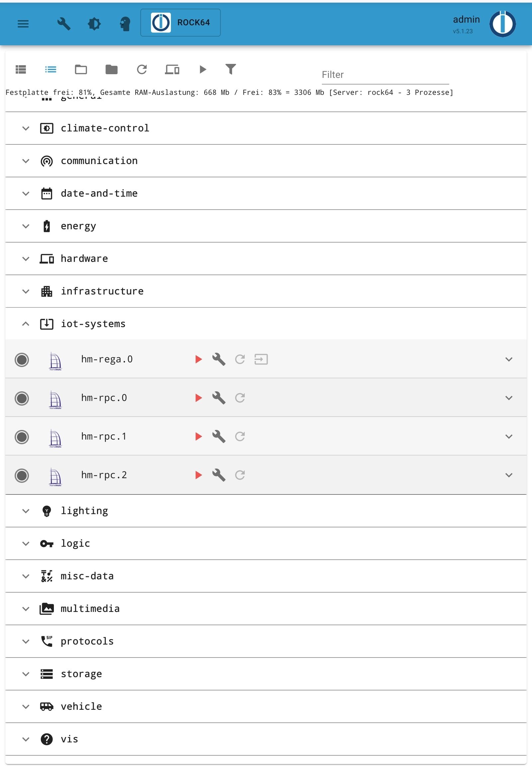Open the hm-rega.0 instance link icon
The image size is (532, 769).
click(x=261, y=359)
